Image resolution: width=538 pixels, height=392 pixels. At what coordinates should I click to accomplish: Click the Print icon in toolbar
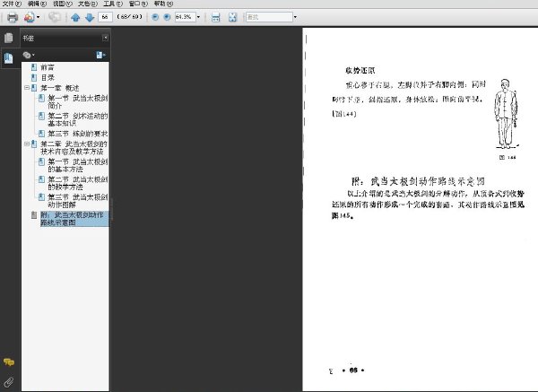[x=13, y=17]
